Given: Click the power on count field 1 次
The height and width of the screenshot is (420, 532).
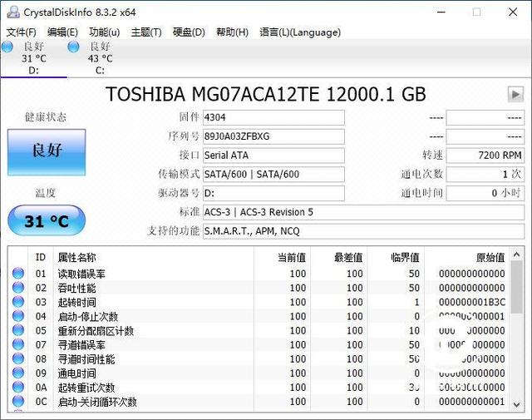Looking at the screenshot, I should pyautogui.click(x=485, y=175).
